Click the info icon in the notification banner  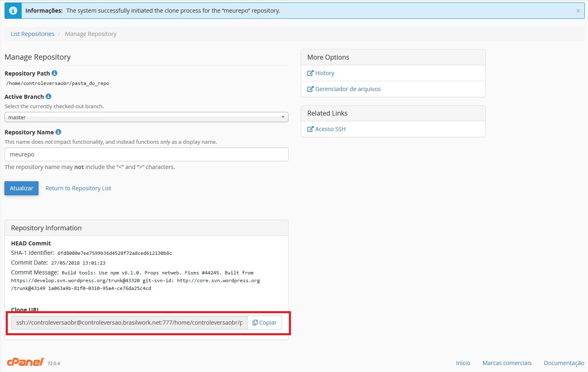click(13, 11)
